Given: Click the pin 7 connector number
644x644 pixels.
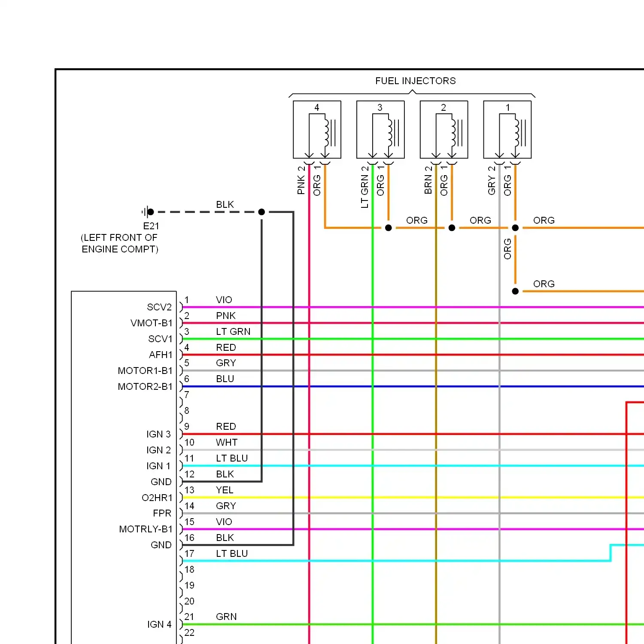Looking at the screenshot, I should (187, 395).
